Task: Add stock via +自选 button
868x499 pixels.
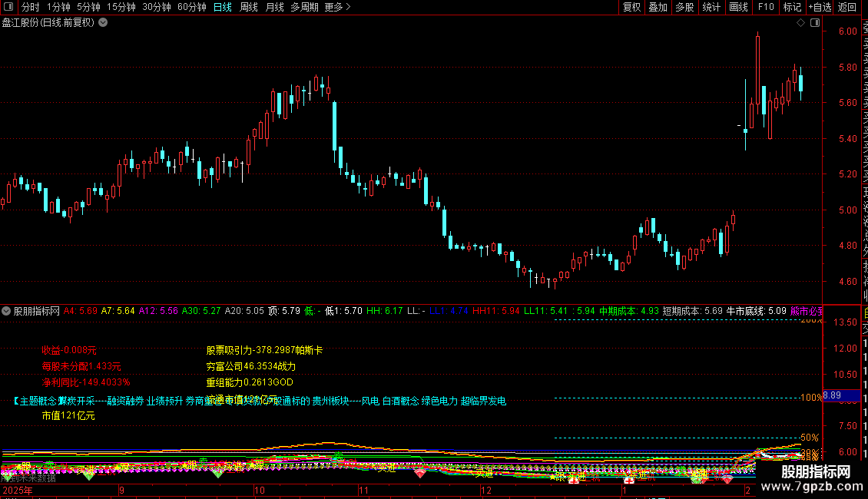Action: pyautogui.click(x=820, y=7)
